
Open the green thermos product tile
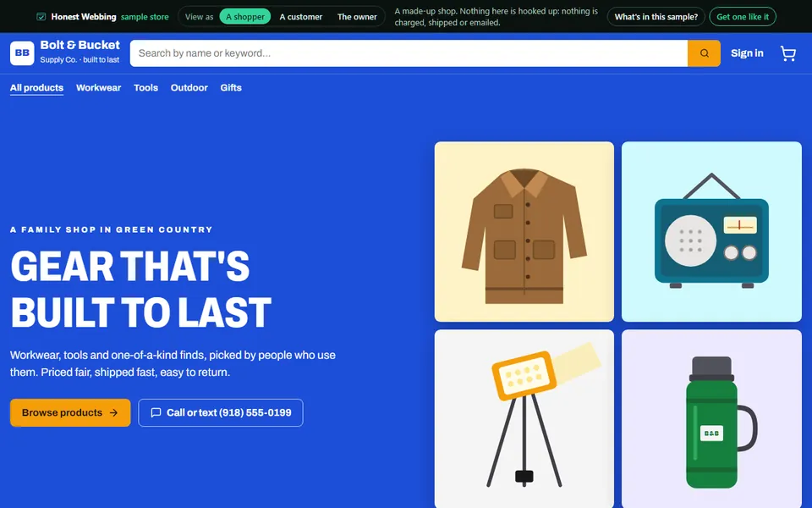coord(711,419)
